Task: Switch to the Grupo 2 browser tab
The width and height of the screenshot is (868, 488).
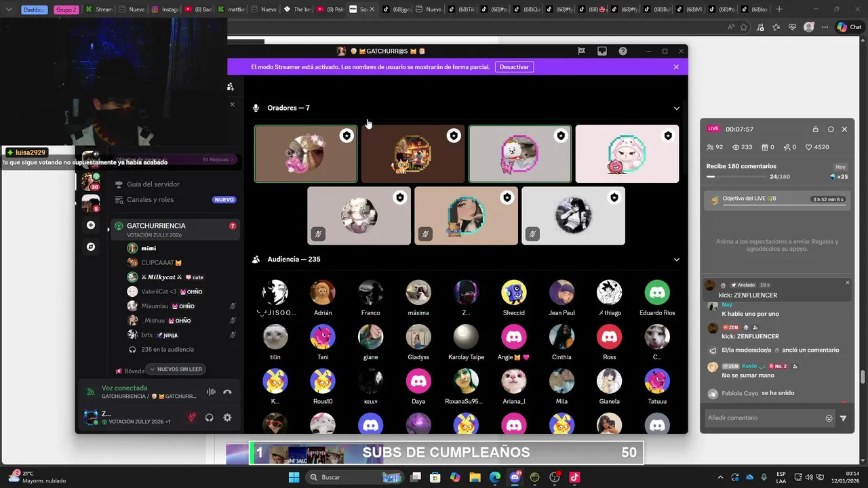Action: tap(66, 9)
